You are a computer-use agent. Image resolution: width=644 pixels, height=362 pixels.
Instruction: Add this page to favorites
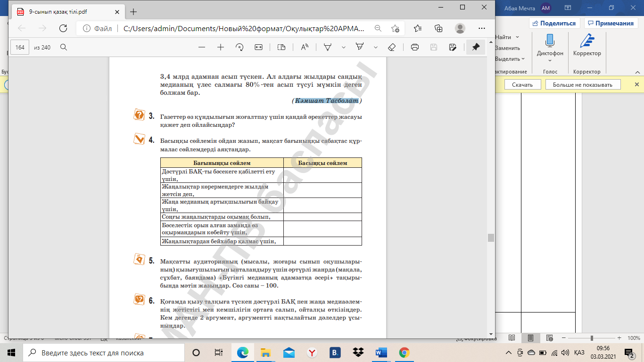pyautogui.click(x=395, y=28)
